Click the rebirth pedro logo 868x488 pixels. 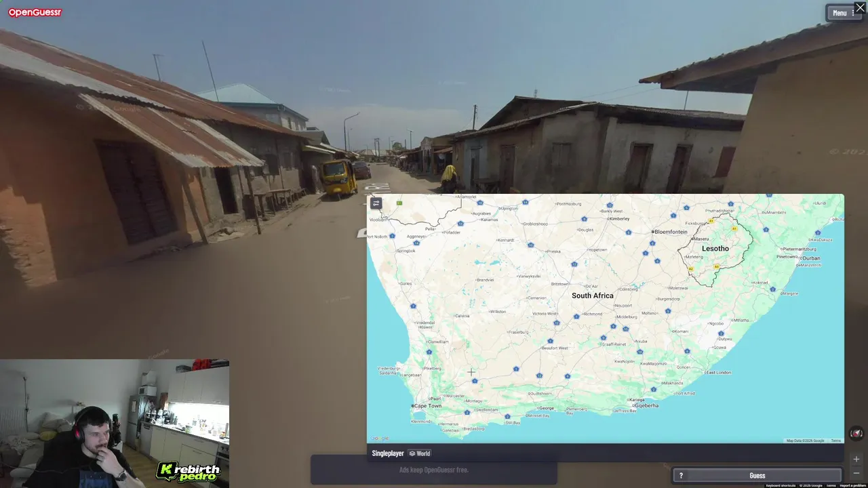point(189,472)
